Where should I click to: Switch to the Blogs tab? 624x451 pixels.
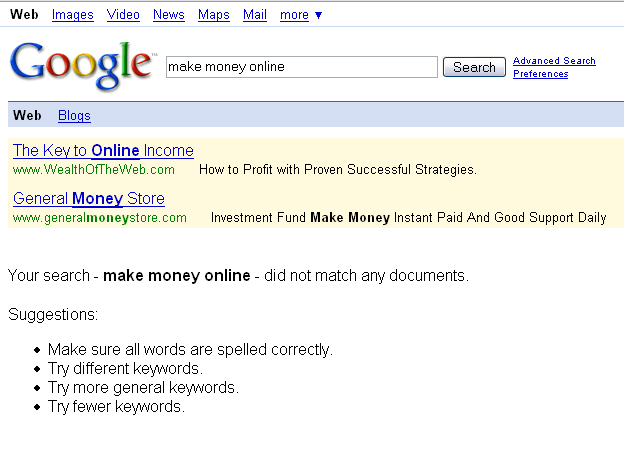click(x=74, y=115)
